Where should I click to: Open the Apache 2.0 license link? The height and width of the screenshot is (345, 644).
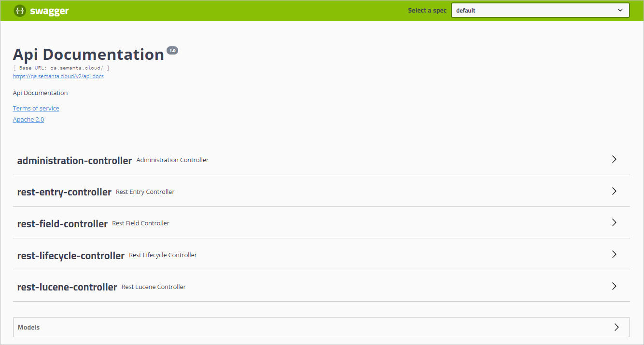28,119
